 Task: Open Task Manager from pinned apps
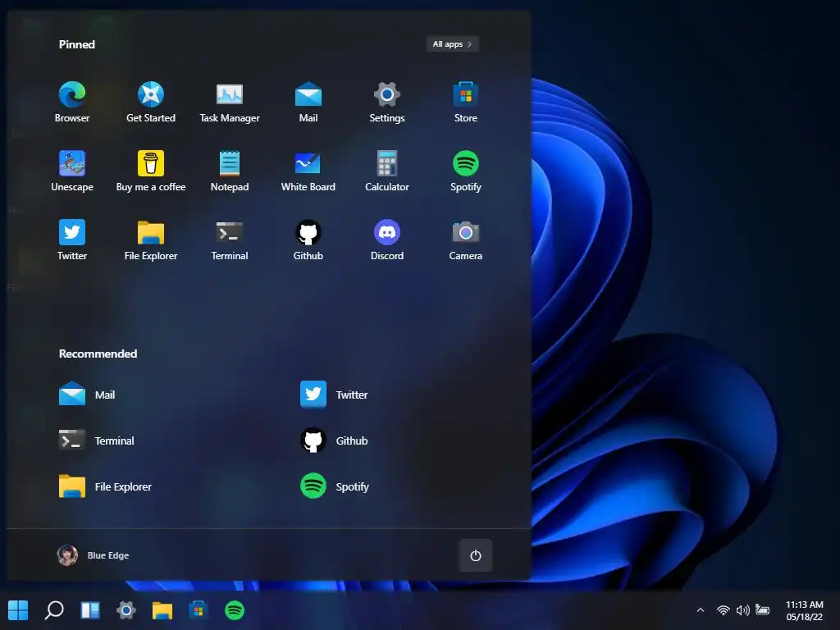[230, 103]
